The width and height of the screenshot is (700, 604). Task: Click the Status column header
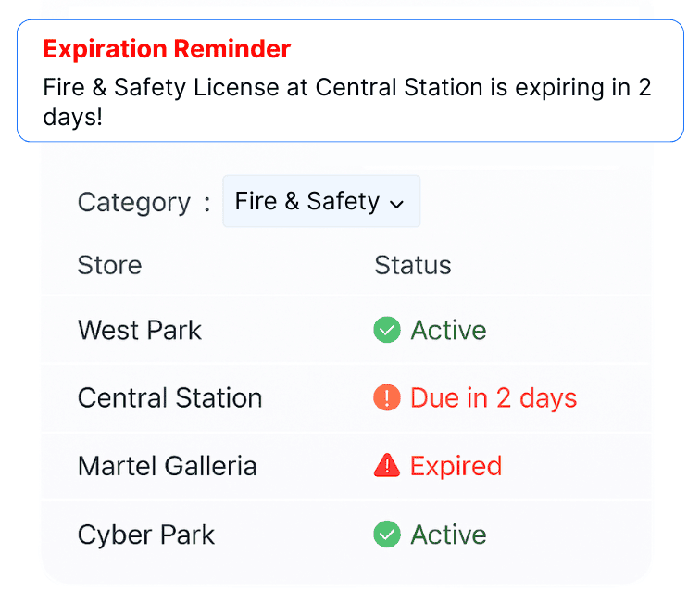tap(412, 265)
